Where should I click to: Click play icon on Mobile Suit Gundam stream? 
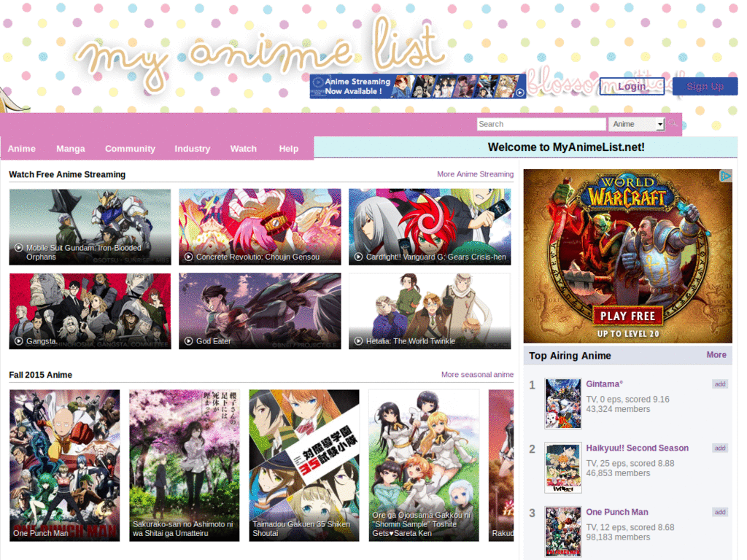[x=18, y=248]
